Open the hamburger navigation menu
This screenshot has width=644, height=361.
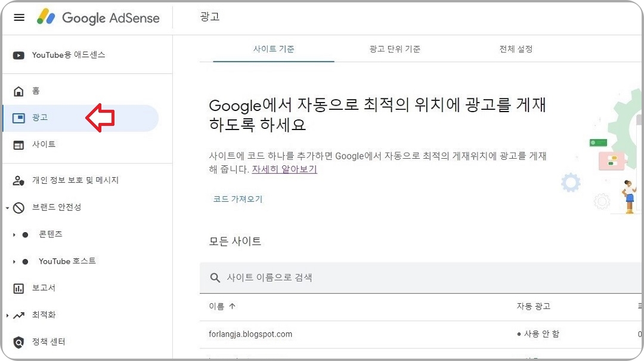(18, 17)
